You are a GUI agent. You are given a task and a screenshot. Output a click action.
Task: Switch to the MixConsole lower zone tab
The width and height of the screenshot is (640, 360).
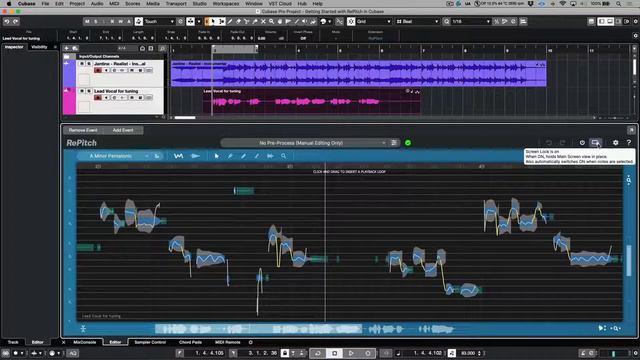tap(84, 342)
